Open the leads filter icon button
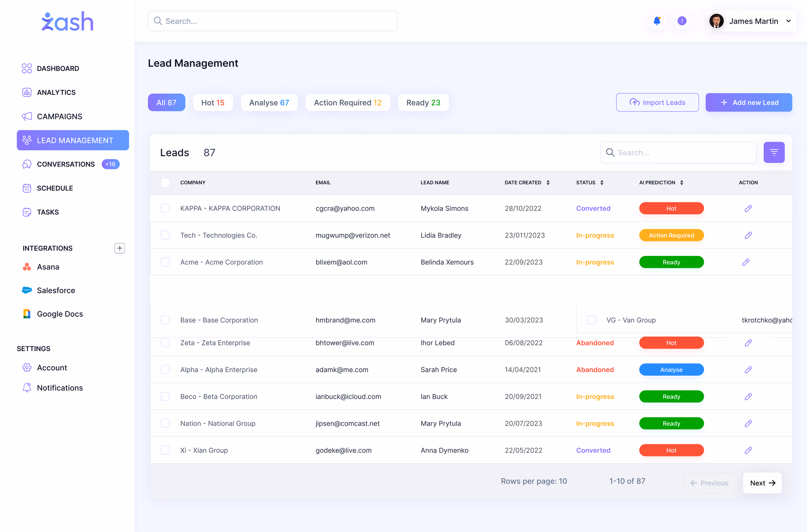 click(x=774, y=152)
